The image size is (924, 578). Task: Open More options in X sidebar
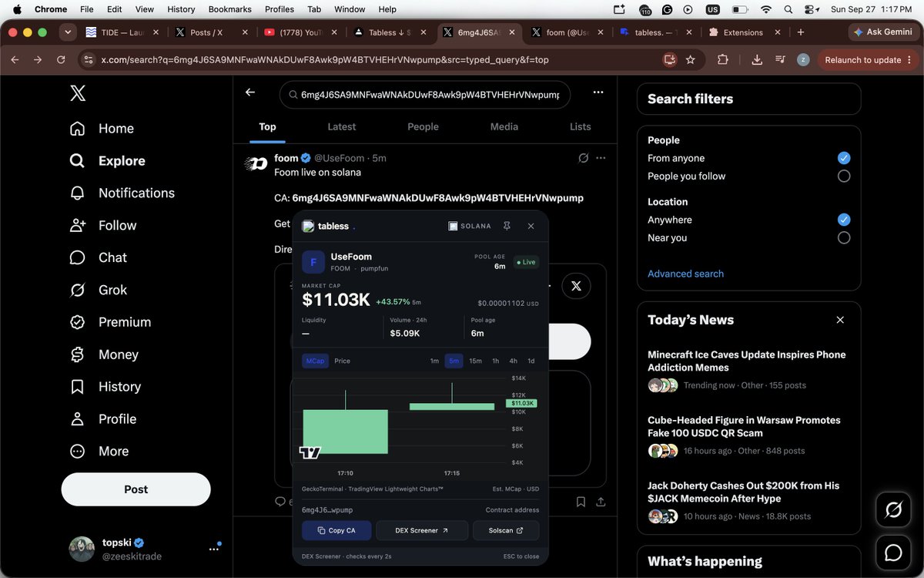click(99, 452)
